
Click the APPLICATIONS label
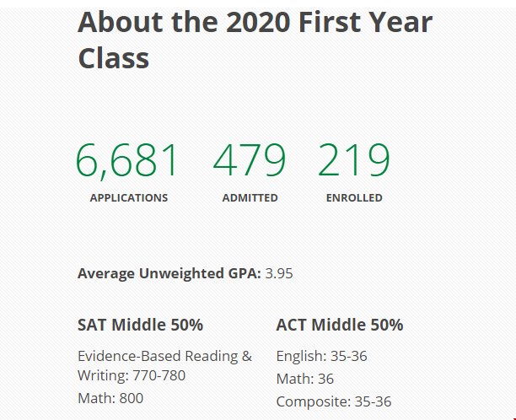click(129, 198)
